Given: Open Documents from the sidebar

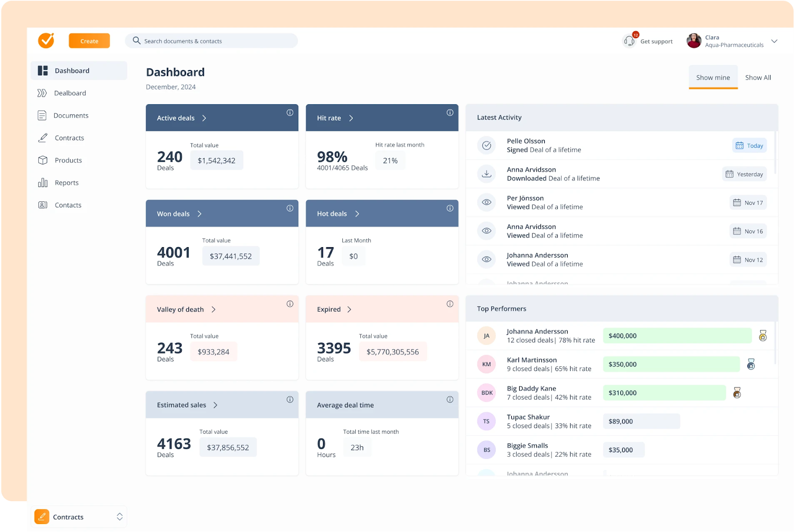Looking at the screenshot, I should (70, 116).
